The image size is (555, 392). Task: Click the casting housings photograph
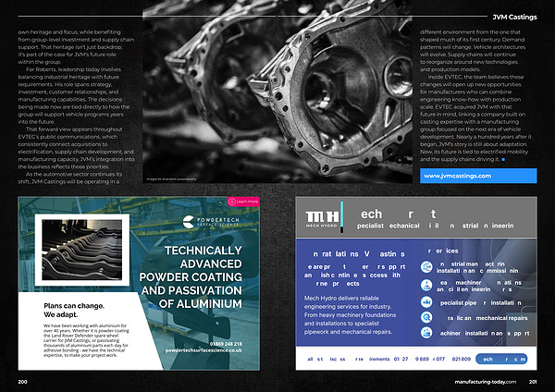[277, 92]
